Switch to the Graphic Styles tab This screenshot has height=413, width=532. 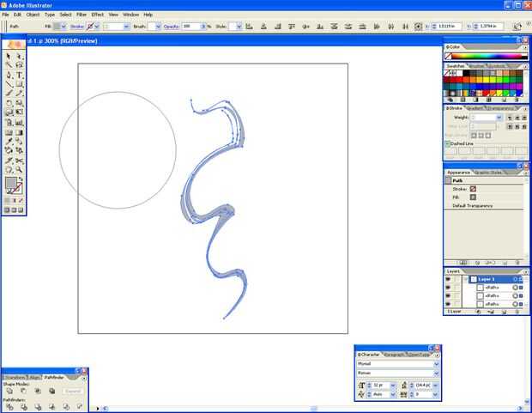(488, 173)
